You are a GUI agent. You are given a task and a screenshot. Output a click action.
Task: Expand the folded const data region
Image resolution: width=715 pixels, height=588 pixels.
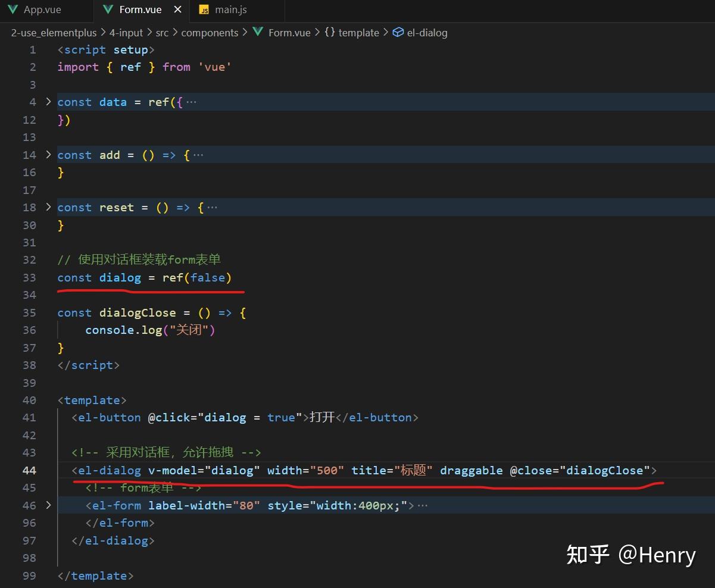tap(48, 102)
